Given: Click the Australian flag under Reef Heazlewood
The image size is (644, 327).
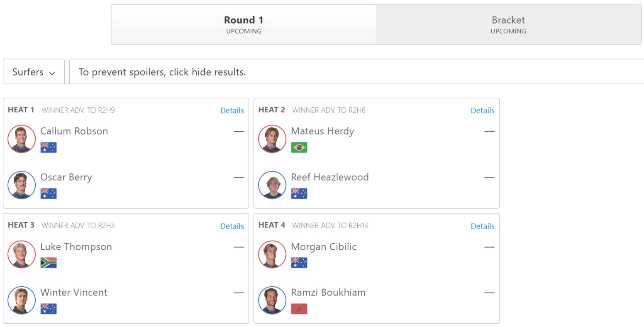Looking at the screenshot, I should click(x=299, y=194).
